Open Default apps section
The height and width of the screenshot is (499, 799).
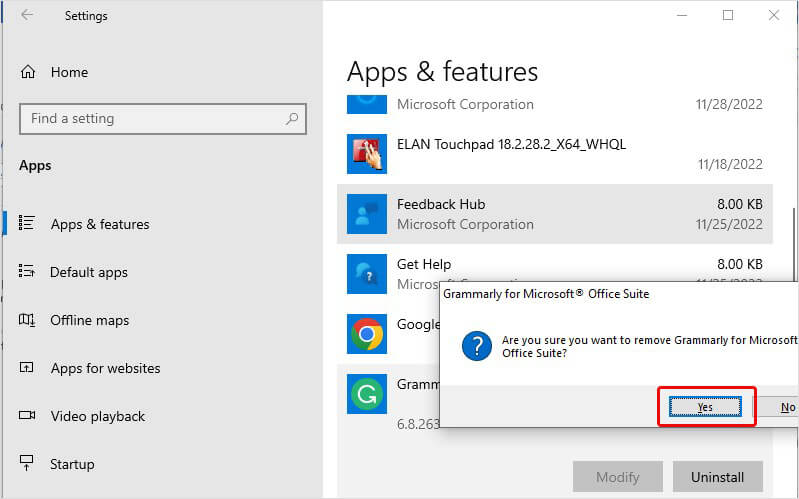click(89, 272)
